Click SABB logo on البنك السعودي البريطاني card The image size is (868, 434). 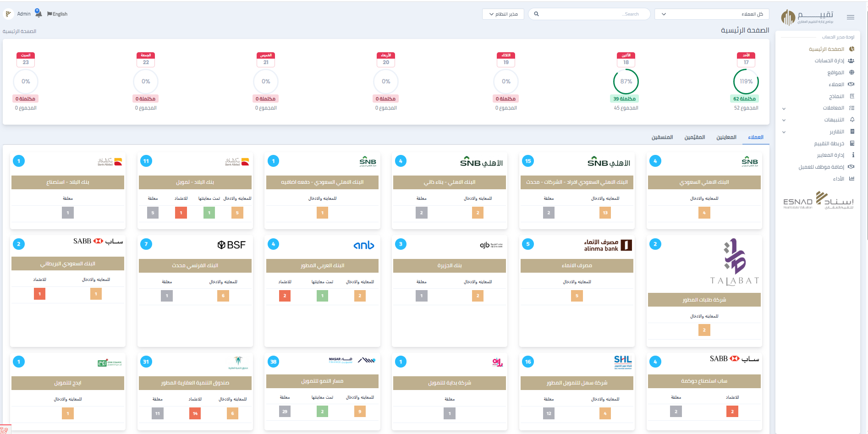click(x=98, y=241)
